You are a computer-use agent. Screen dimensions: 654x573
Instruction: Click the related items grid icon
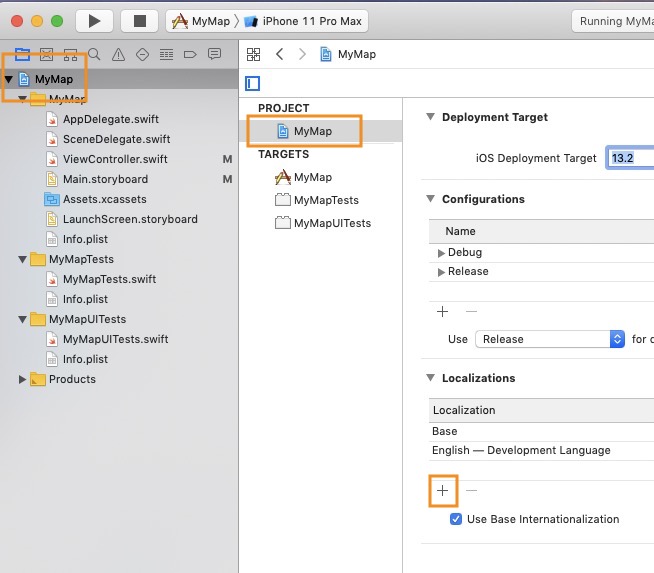click(253, 54)
